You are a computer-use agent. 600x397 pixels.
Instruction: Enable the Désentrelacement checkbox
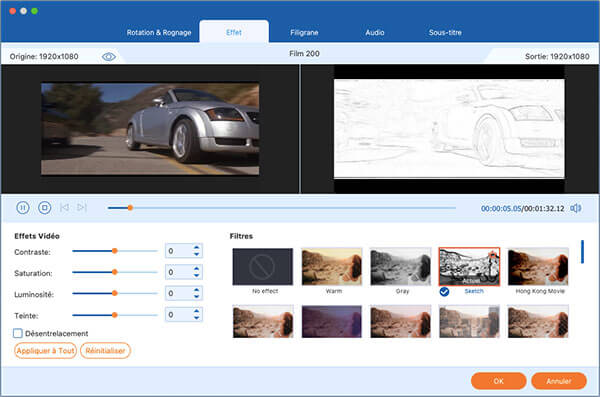click(18, 333)
